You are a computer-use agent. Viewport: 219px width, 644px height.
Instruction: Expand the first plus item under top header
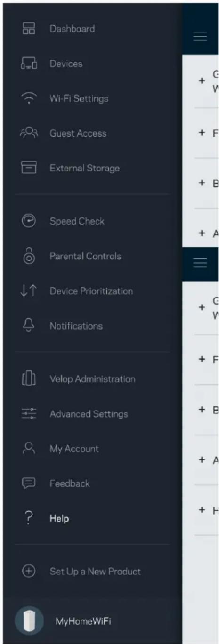[x=202, y=81]
